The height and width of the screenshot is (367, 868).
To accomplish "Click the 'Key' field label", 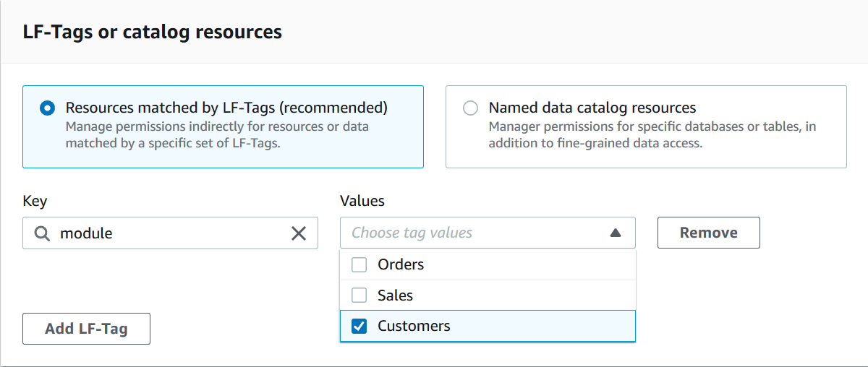I will click(34, 201).
